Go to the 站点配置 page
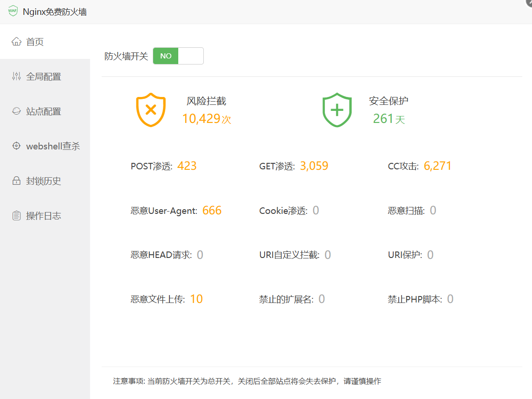This screenshot has height=399, width=532. click(x=44, y=111)
